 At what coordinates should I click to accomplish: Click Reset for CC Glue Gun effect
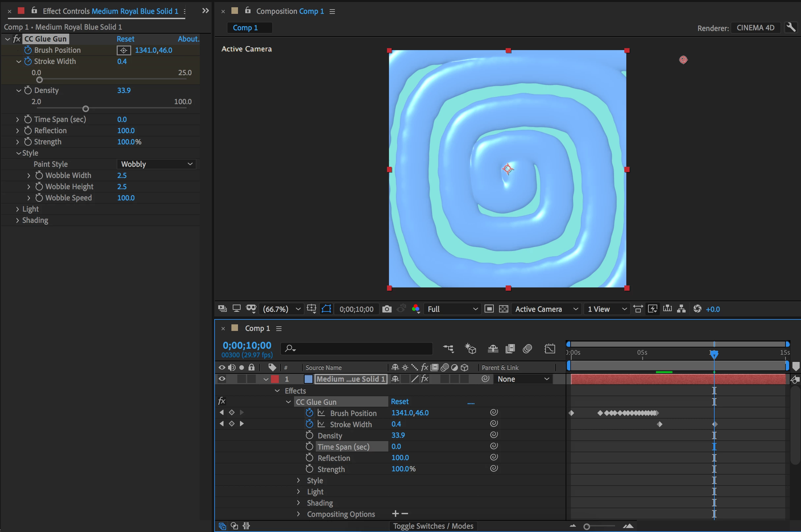(125, 39)
